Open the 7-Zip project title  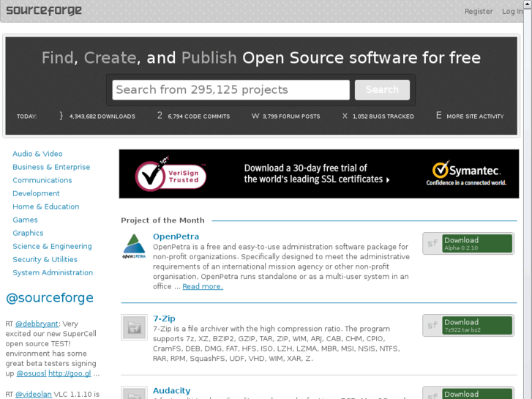click(164, 318)
